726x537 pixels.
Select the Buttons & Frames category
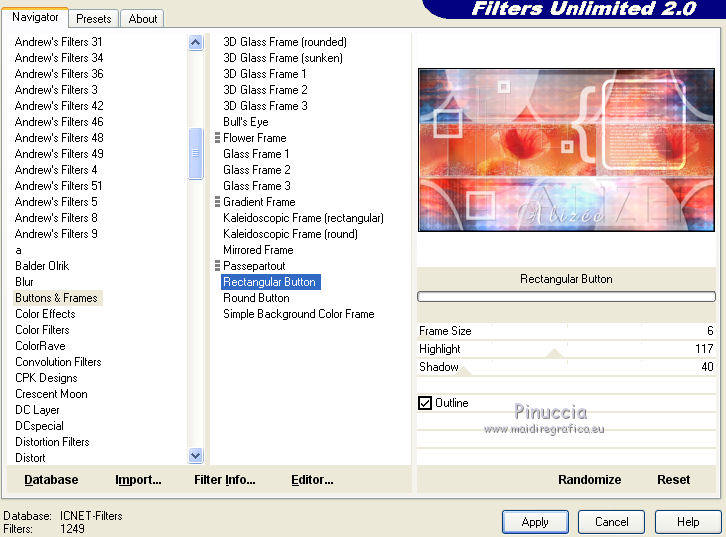(x=56, y=298)
